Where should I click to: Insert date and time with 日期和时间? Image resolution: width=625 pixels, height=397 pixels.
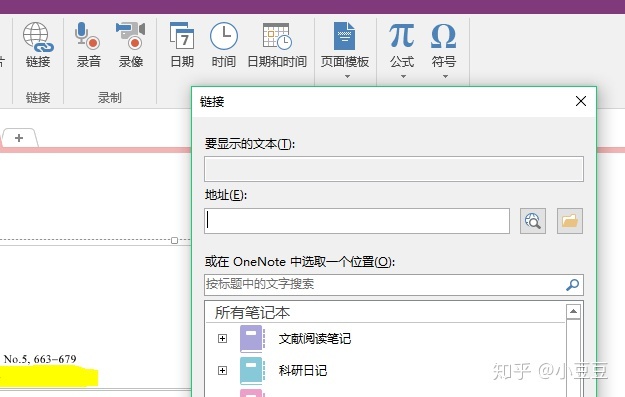[277, 45]
